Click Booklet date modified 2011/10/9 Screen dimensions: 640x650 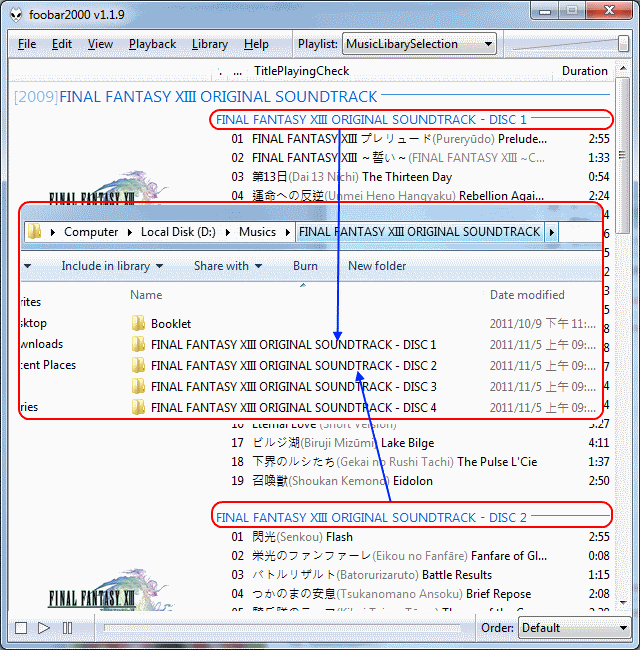[543, 324]
